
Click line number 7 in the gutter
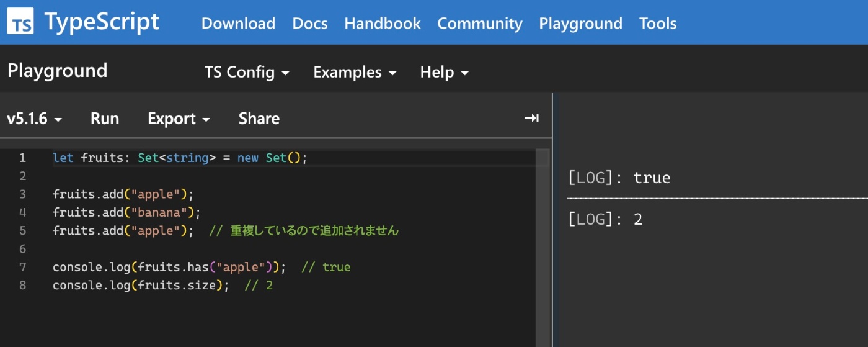(22, 268)
